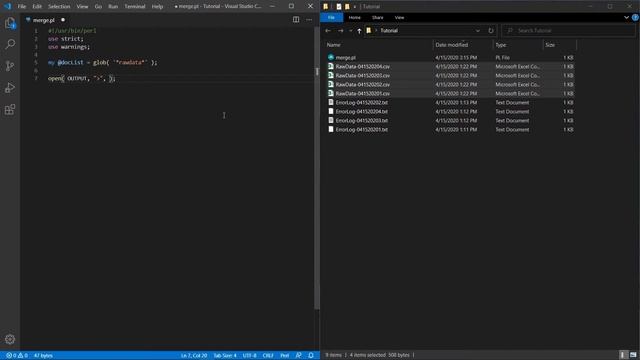Image resolution: width=640 pixels, height=360 pixels.
Task: Open the VS Code File menu
Action: point(22,7)
